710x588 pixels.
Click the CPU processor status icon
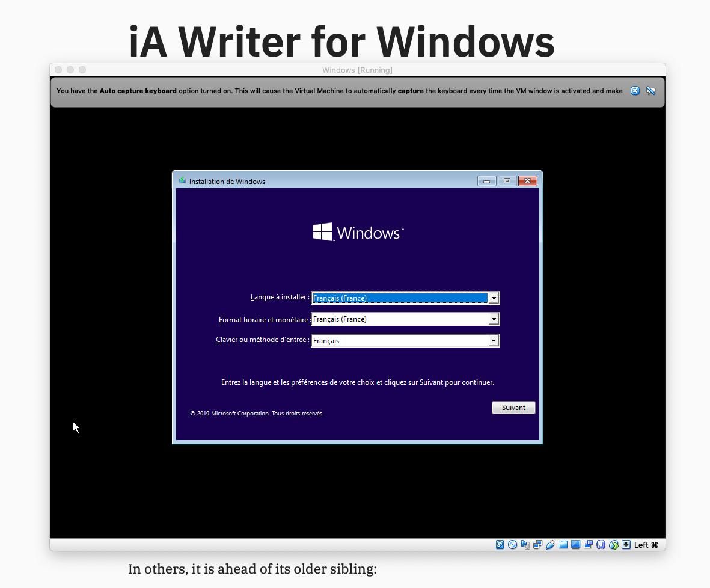[x=601, y=545]
